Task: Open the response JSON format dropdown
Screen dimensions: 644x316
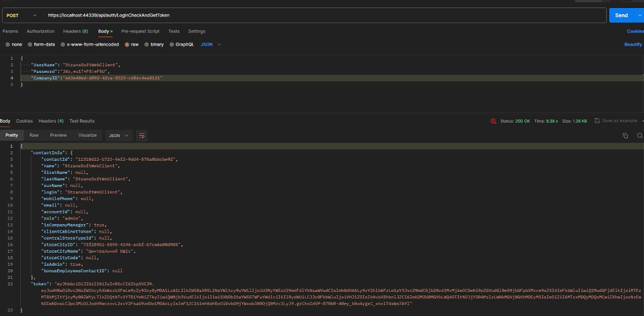Action: pyautogui.click(x=119, y=136)
